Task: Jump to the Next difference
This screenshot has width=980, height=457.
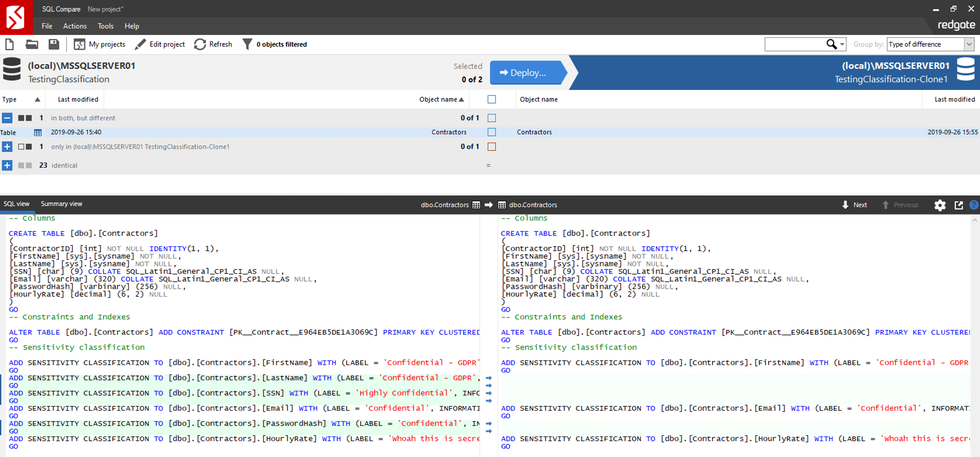Action: click(x=854, y=205)
